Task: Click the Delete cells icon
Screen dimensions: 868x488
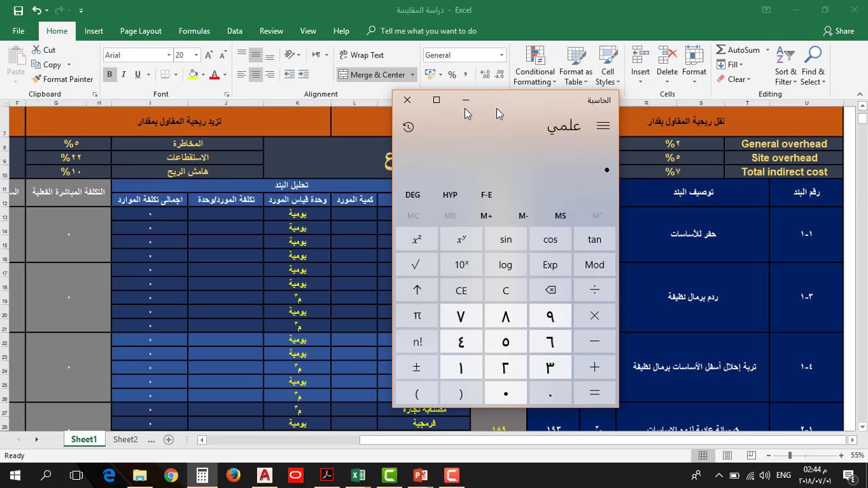Action: 667,57
